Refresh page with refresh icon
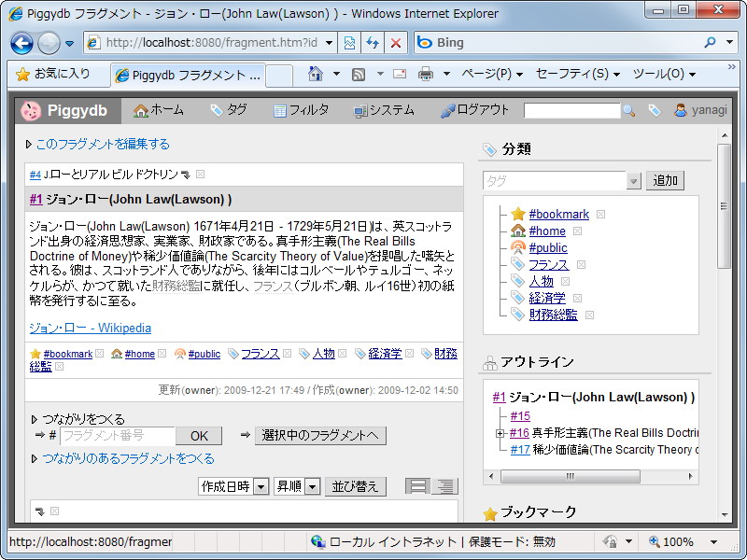The image size is (747, 560). [373, 43]
